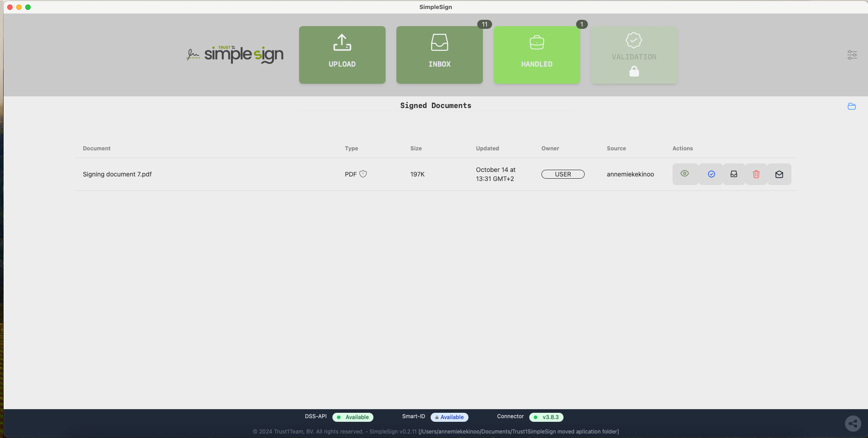Select the Handled tab

[536, 55]
